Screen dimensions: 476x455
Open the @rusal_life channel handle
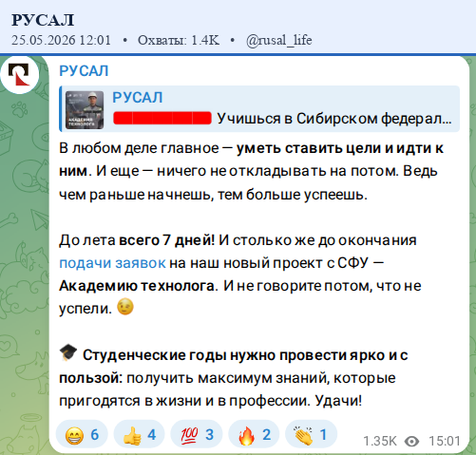tap(279, 40)
